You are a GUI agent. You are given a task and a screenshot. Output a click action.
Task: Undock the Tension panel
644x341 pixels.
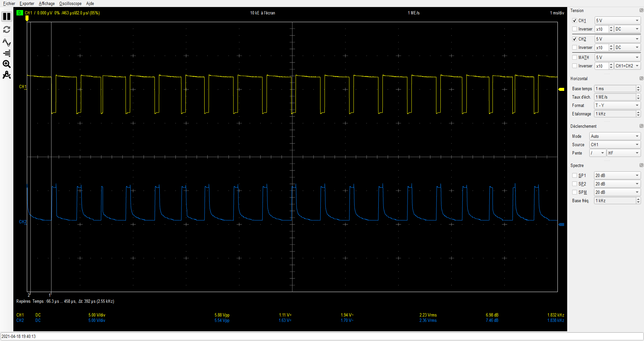coord(641,10)
